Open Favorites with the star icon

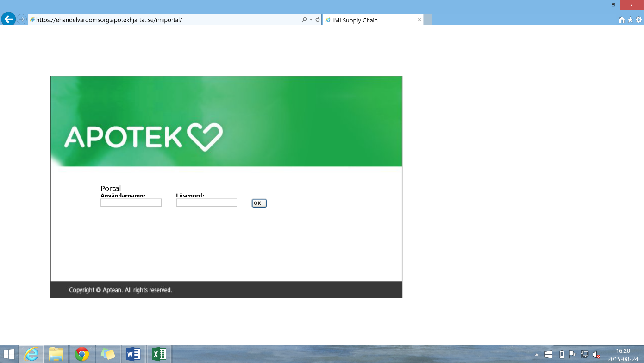(x=630, y=20)
